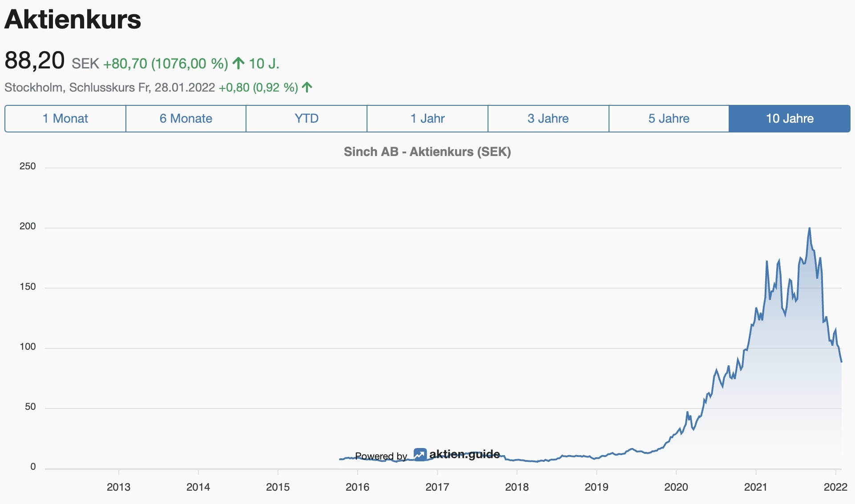Open the 5 Jahre chart view
Screen dimensions: 855x504
point(669,119)
